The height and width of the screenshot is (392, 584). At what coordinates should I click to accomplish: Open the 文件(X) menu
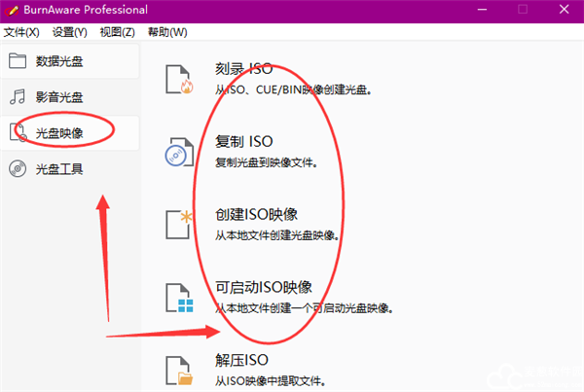click(x=21, y=32)
